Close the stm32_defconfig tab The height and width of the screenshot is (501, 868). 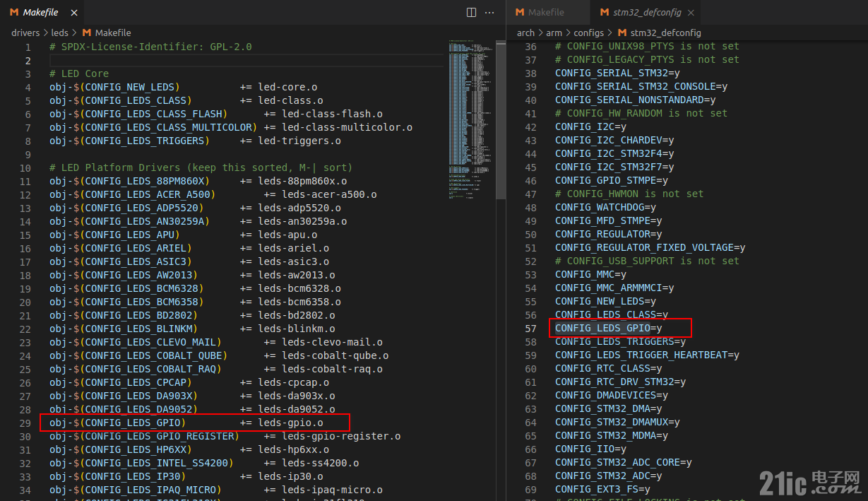pyautogui.click(x=691, y=13)
